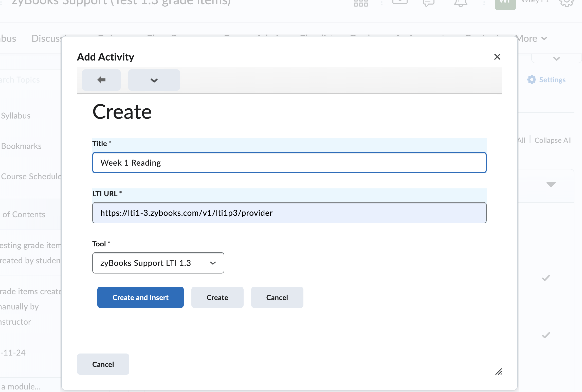Click Collapse All link
This screenshot has height=392, width=582.
point(553,140)
